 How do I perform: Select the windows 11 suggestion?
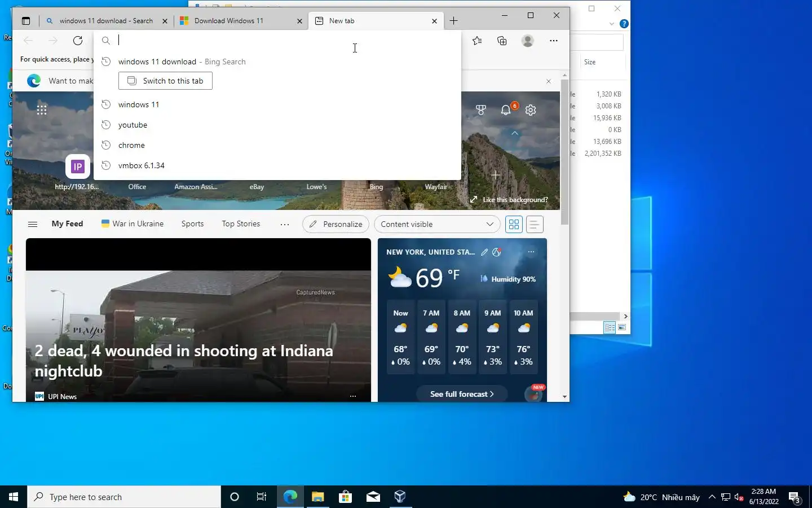point(277,104)
